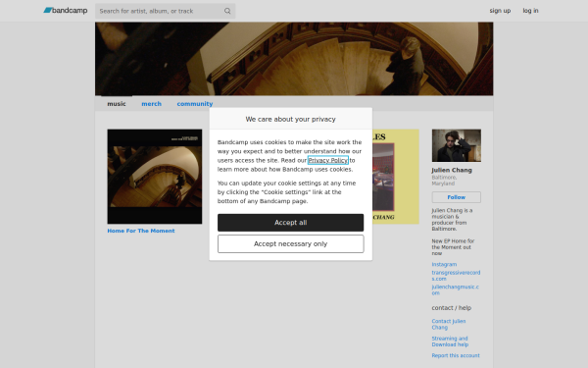Click the staircase banner image
588x368 pixels.
[x=294, y=59]
